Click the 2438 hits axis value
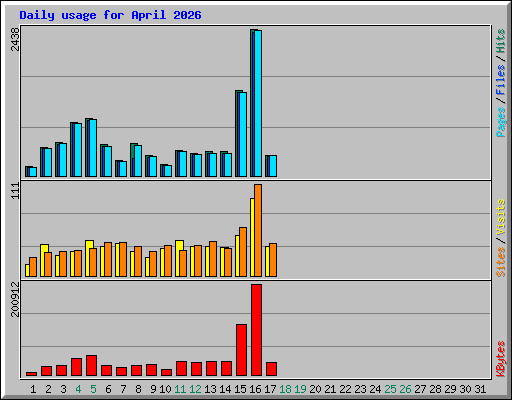Screen dimensions: 512x400 pyautogui.click(x=15, y=39)
